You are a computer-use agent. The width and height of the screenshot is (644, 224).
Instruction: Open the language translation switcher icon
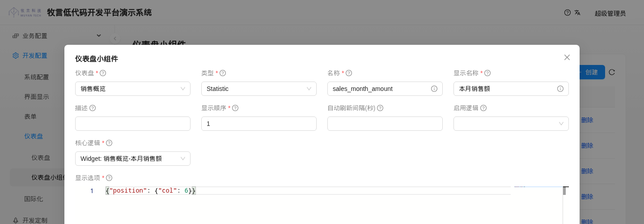[577, 13]
